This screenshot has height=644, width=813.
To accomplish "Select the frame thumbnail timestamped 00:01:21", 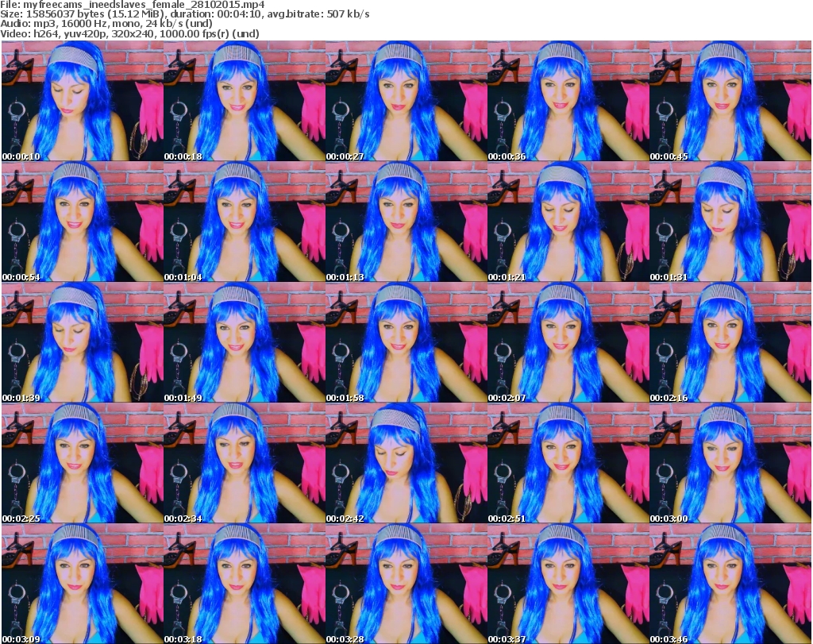I will point(568,222).
